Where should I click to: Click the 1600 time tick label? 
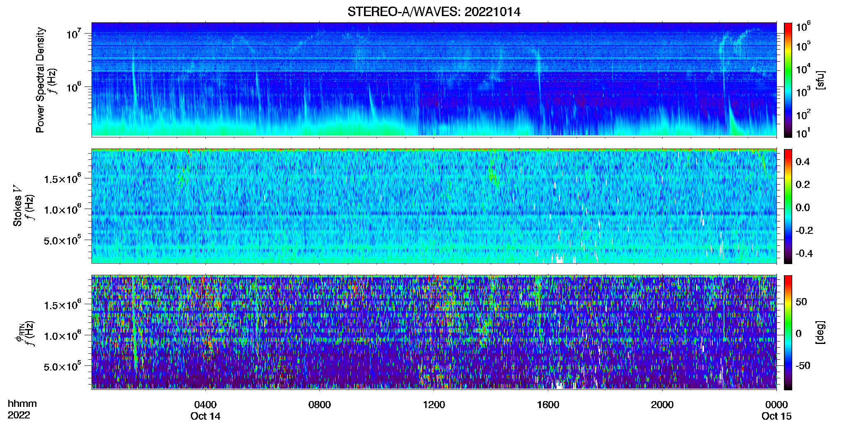pos(548,404)
